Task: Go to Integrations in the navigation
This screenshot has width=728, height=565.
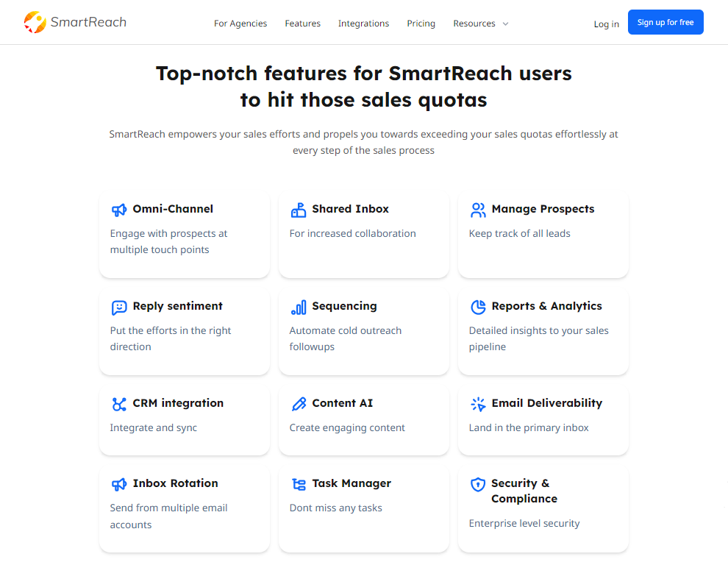Action: pos(363,24)
